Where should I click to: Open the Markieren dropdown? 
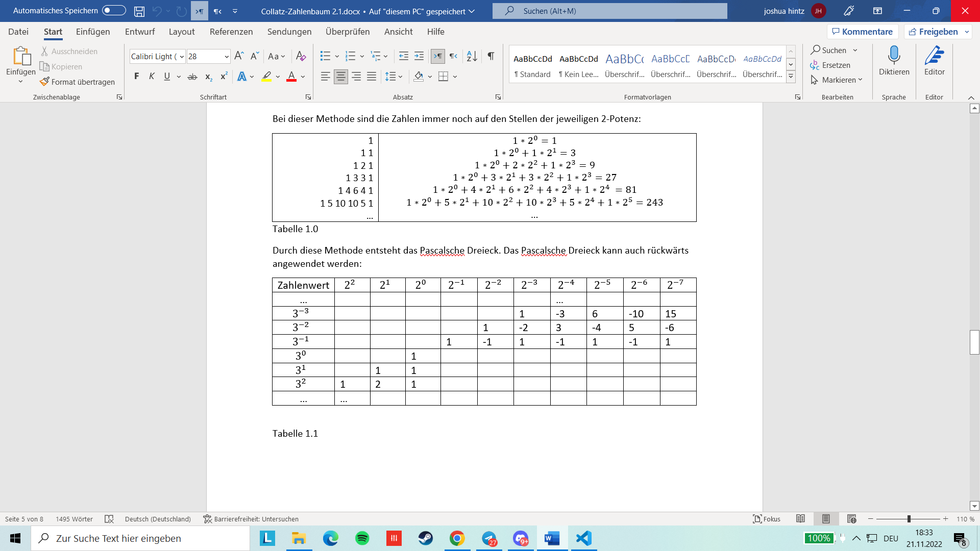[x=837, y=80]
